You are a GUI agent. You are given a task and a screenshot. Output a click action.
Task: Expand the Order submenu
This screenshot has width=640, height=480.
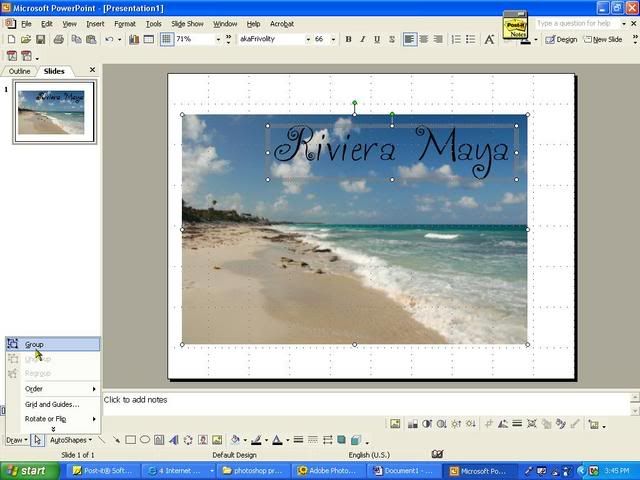click(x=53, y=389)
